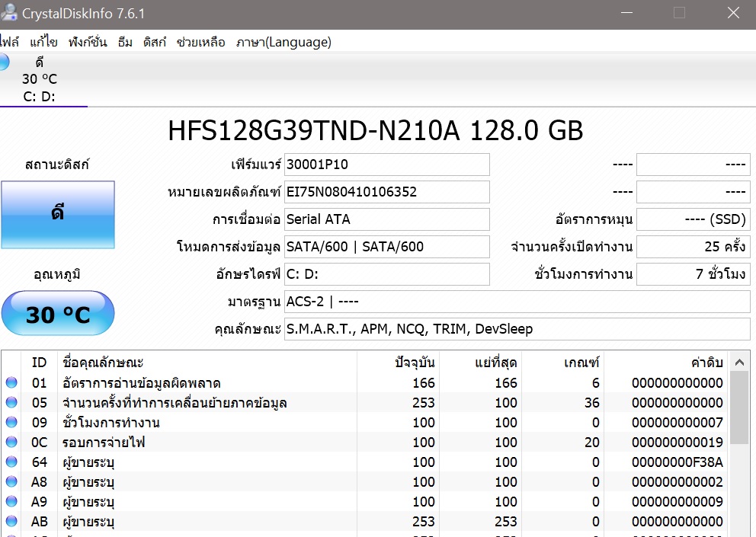Screen dimensions: 756x537
Task: Click the blue ดี health status button
Action: [x=58, y=215]
